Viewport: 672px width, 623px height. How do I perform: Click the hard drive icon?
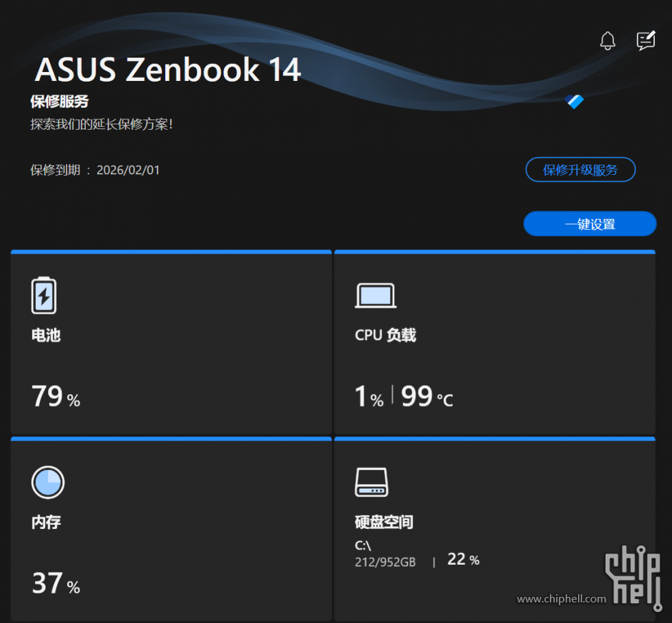point(372,482)
